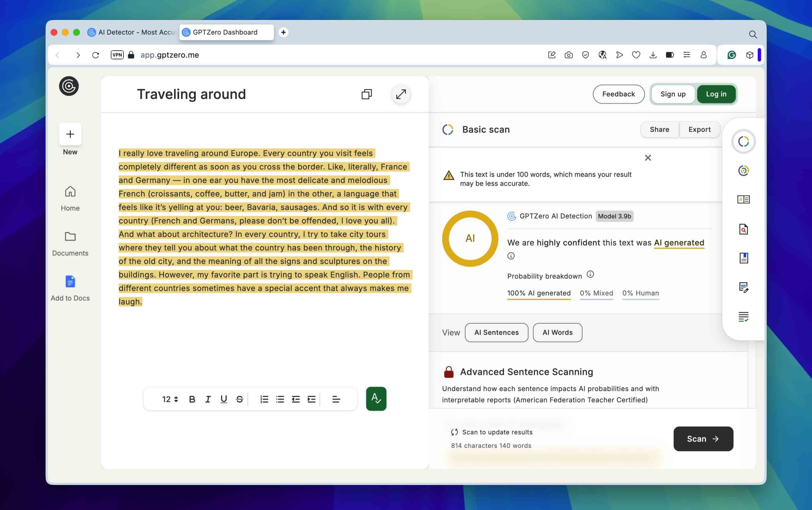This screenshot has width=812, height=510.
Task: Open the text alignment options
Action: pos(336,399)
